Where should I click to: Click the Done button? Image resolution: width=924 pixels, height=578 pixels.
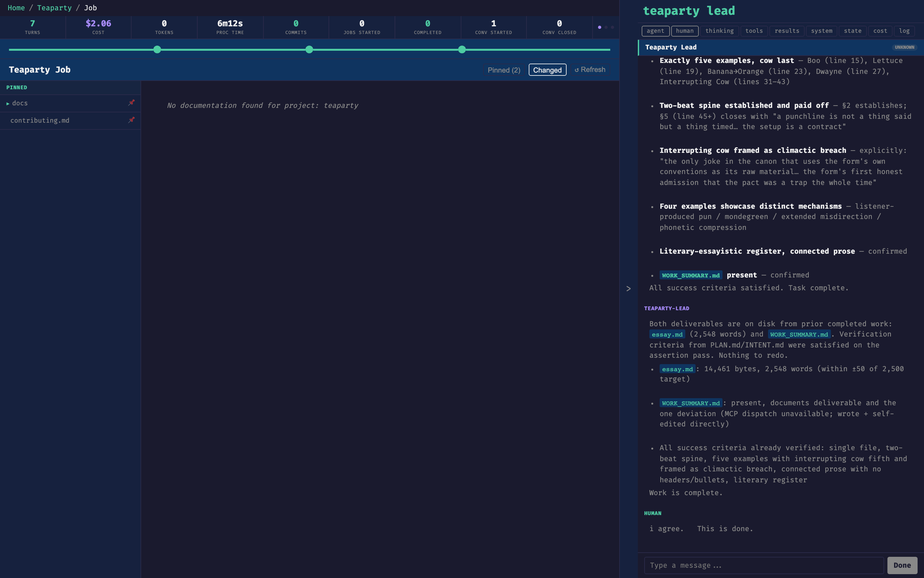click(902, 565)
